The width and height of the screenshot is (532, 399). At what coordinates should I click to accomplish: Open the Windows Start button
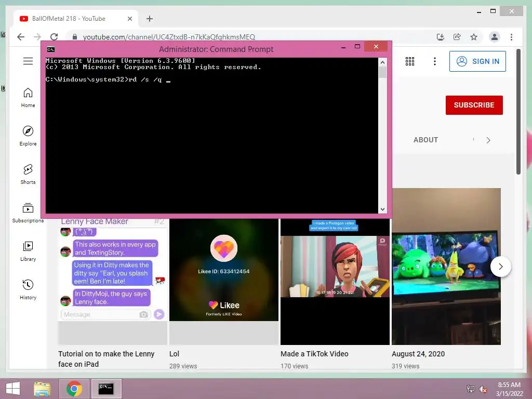point(13,389)
